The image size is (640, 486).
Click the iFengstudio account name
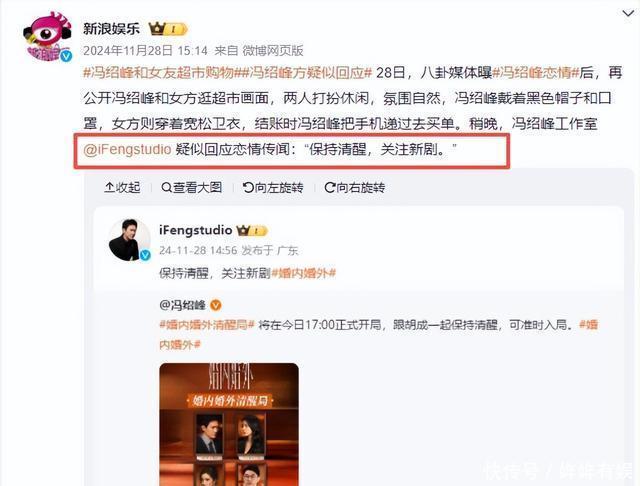196,231
